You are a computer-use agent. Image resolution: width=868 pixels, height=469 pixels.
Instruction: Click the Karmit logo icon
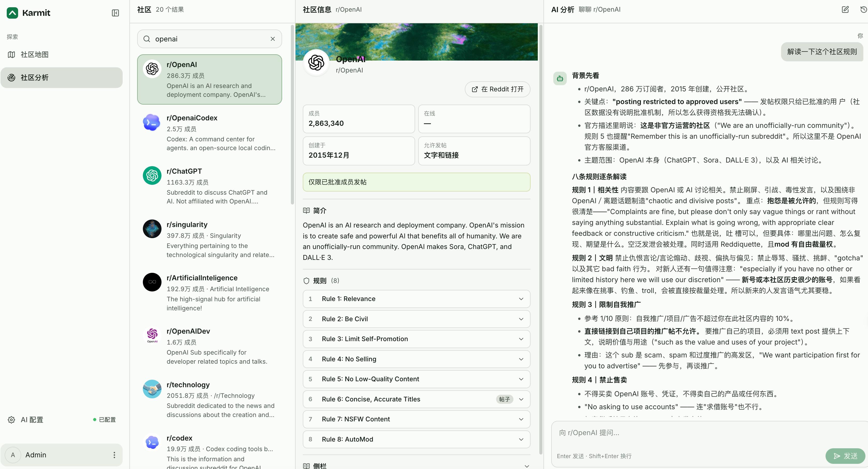pyautogui.click(x=12, y=13)
